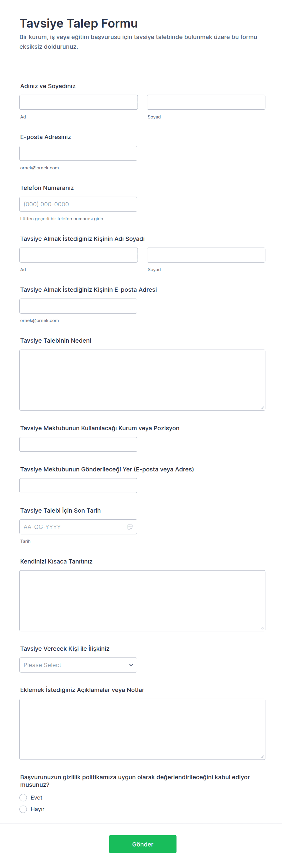Click the Tavsiye Talebinin Nedeni text area
The height and width of the screenshot is (868, 282).
point(142,380)
